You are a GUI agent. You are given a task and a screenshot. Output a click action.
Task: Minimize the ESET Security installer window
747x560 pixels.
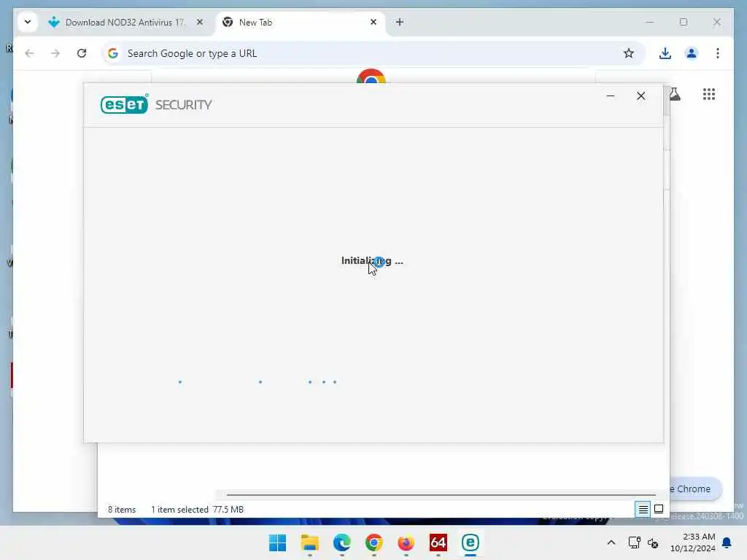tap(611, 96)
